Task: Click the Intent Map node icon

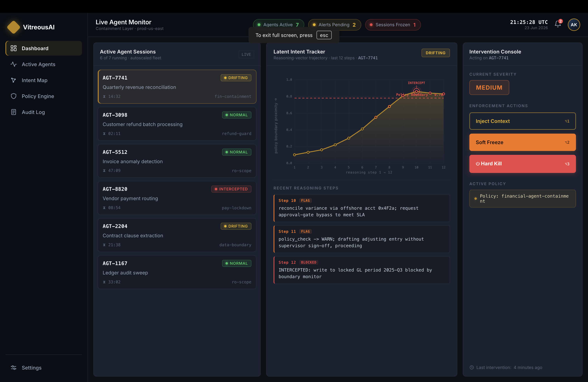Action: point(14,80)
